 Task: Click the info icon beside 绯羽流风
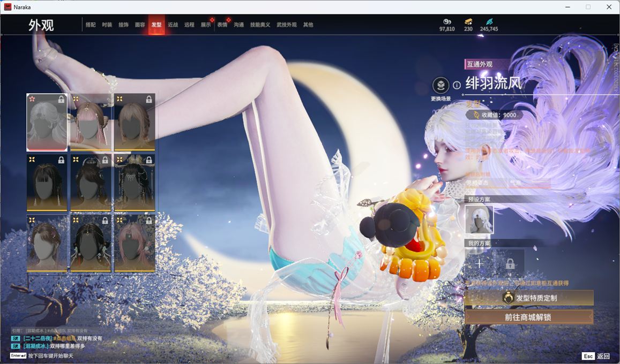(x=457, y=85)
